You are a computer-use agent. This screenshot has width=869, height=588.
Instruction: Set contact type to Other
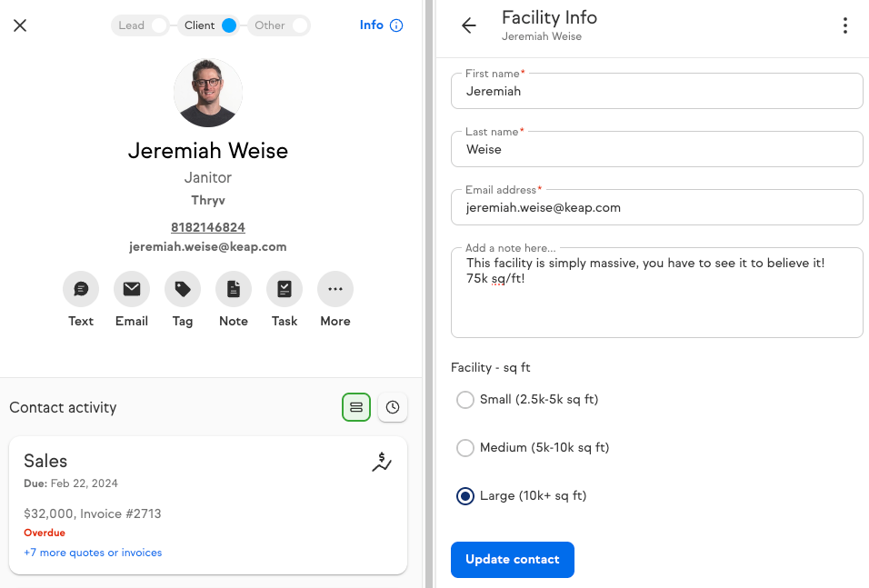point(278,25)
